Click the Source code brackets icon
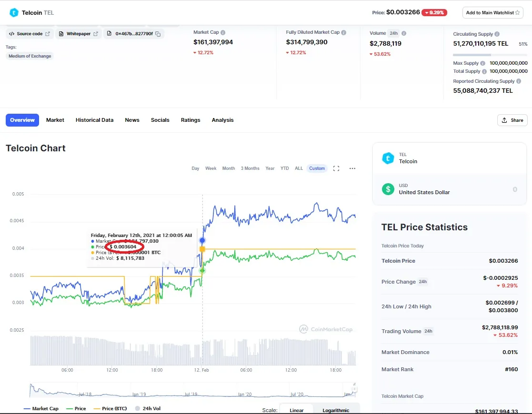This screenshot has width=532, height=414. pyautogui.click(x=11, y=34)
